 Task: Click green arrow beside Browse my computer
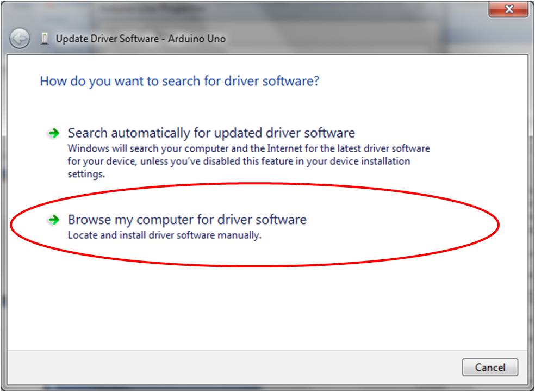(x=54, y=220)
